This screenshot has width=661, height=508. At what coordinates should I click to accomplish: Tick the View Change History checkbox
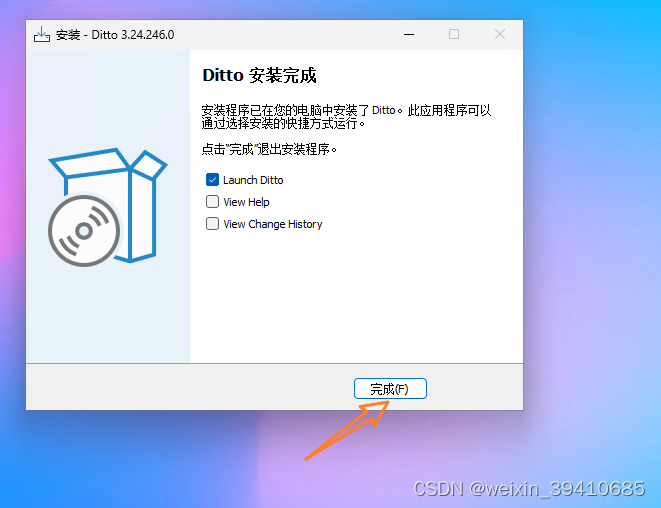212,223
